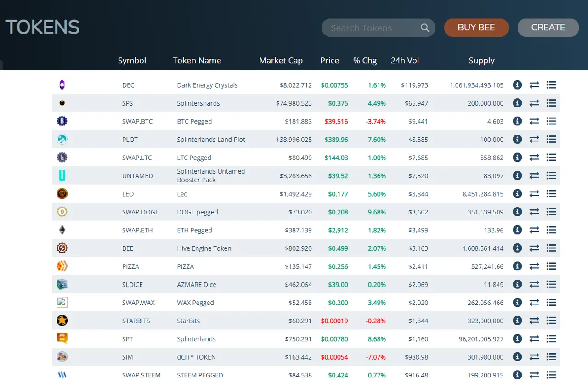The width and height of the screenshot is (588, 383).
Task: Click 'dCITY TOKEN' name
Action: [196, 357]
